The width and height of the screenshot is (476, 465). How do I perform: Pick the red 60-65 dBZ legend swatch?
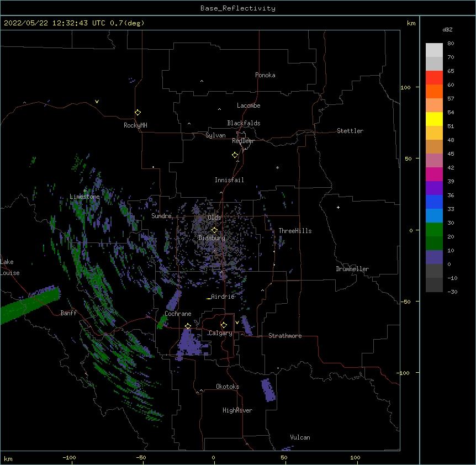tap(434, 78)
